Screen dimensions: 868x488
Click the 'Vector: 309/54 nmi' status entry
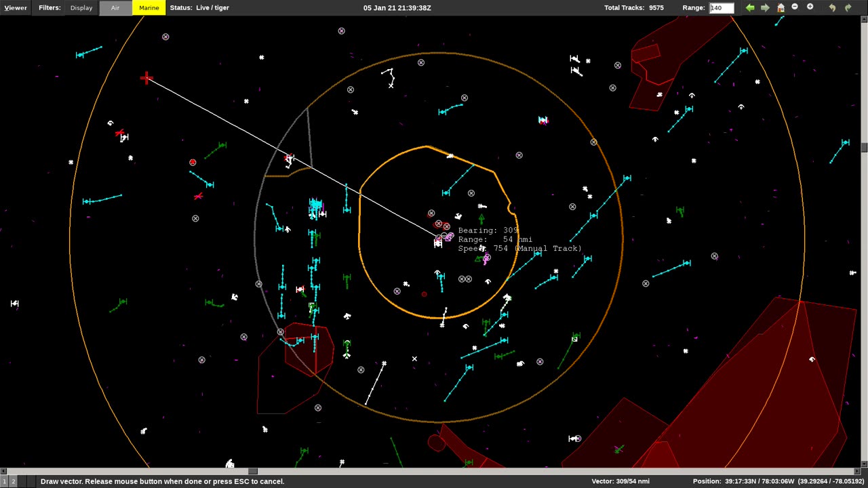tap(620, 481)
